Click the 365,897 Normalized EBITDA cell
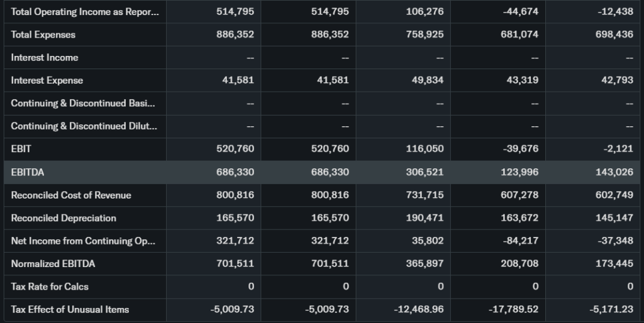The width and height of the screenshot is (644, 323). pyautogui.click(x=425, y=263)
